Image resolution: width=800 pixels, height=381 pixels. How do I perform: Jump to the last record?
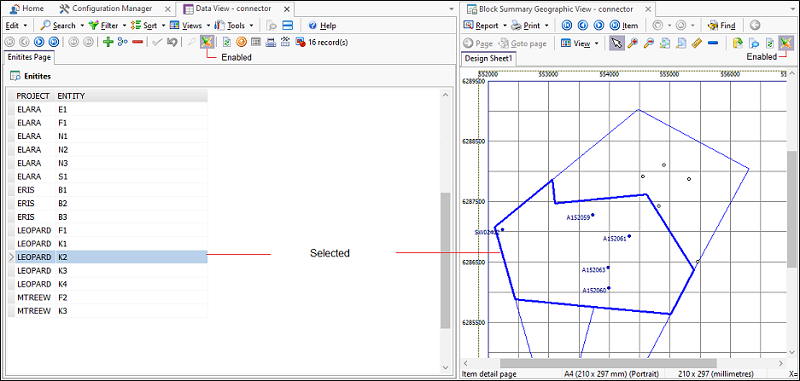click(x=54, y=42)
